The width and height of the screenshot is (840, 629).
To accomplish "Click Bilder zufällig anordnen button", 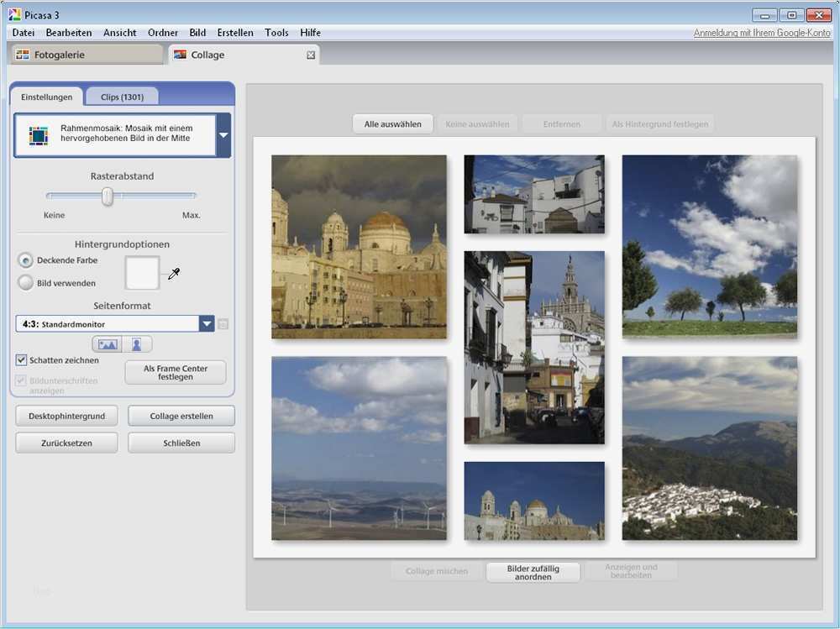I will pos(534,572).
